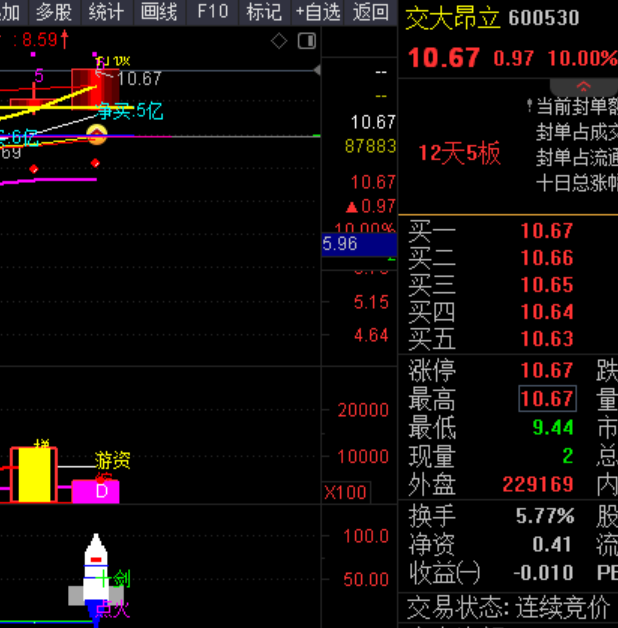This screenshot has width=618, height=628.
Task: Click the 买一 price 10.67
Action: tap(547, 231)
